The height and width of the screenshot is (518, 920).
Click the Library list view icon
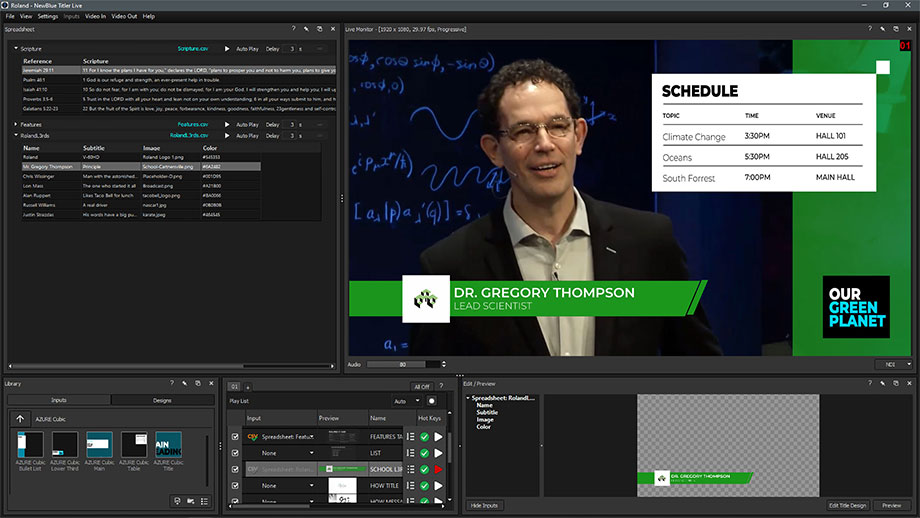[204, 502]
